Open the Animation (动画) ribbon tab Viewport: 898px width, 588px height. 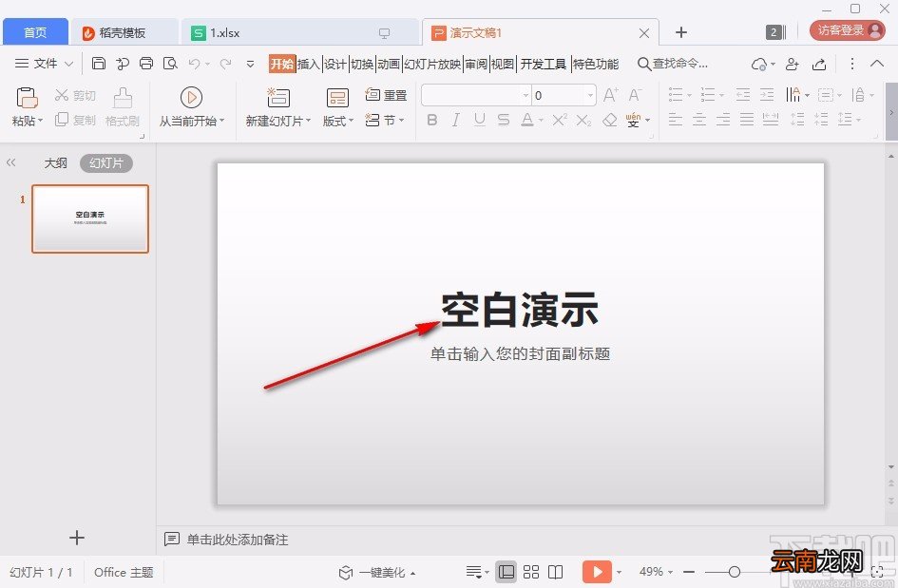click(x=389, y=64)
